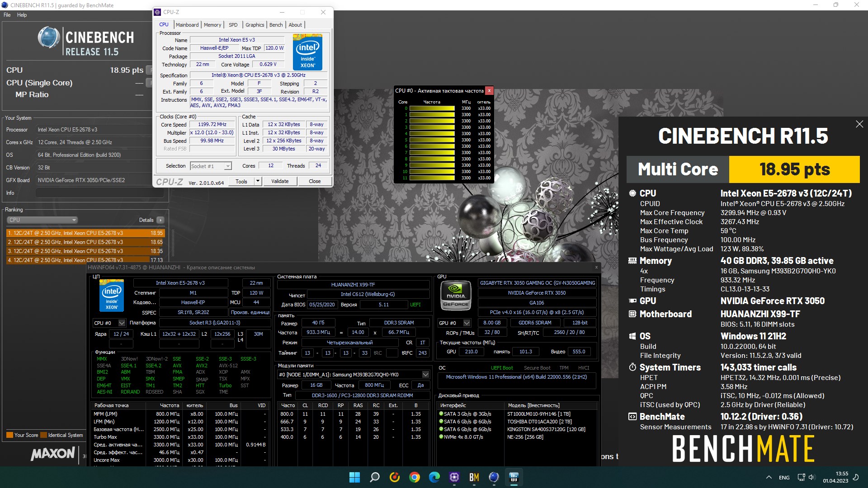Switch to CPU-Z SPD tab
The height and width of the screenshot is (488, 868).
tap(233, 25)
